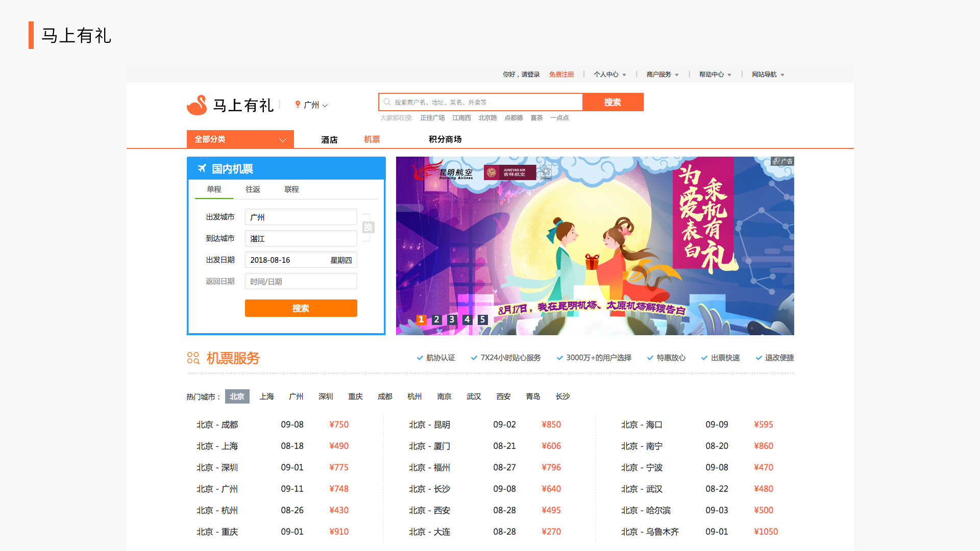Expand the 个人中心 menu
Image resolution: width=980 pixels, height=551 pixels.
click(x=610, y=74)
